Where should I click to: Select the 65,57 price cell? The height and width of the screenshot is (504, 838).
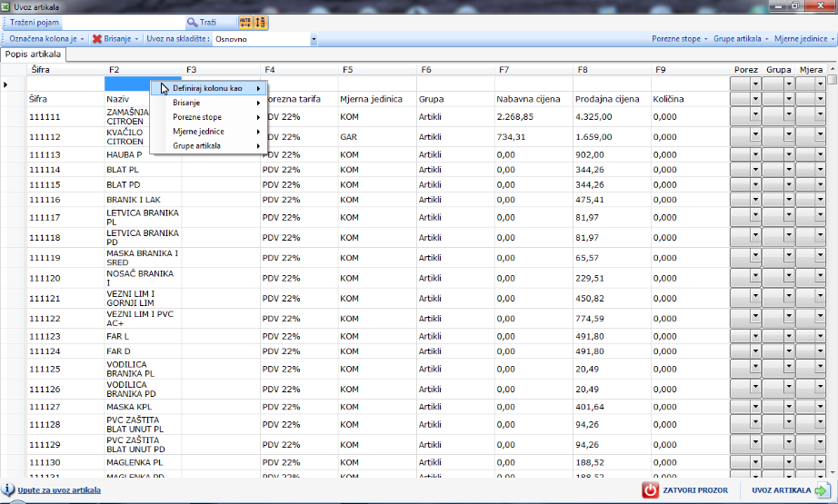tap(612, 258)
